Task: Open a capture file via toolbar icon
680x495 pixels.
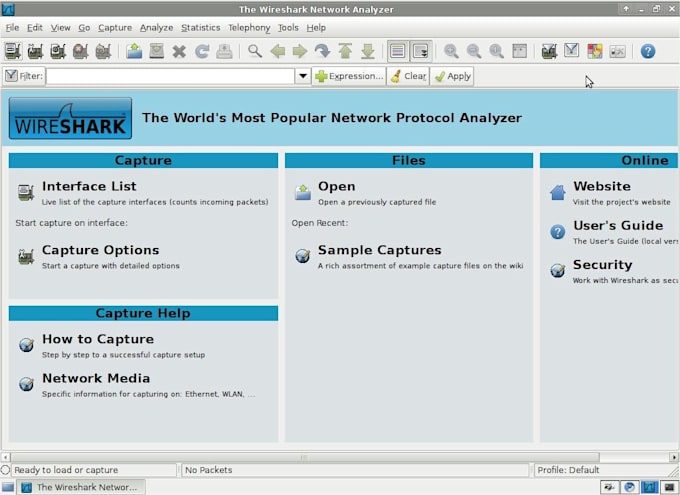Action: pyautogui.click(x=134, y=51)
